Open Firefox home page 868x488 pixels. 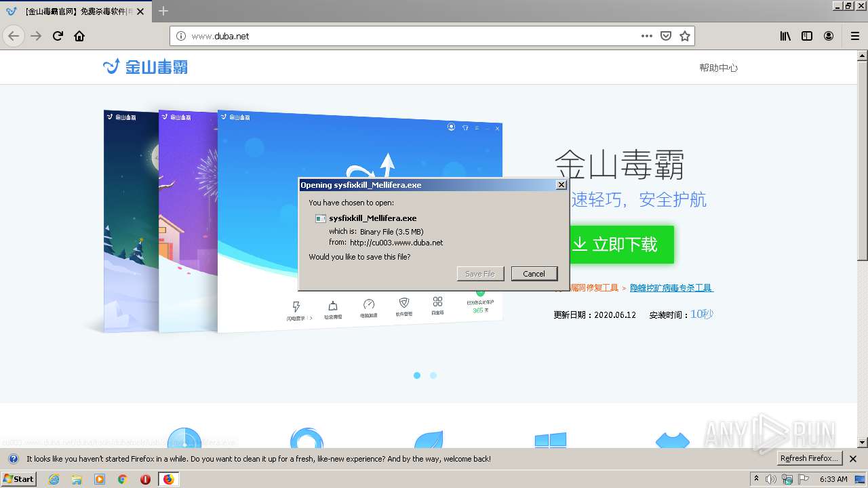[79, 36]
